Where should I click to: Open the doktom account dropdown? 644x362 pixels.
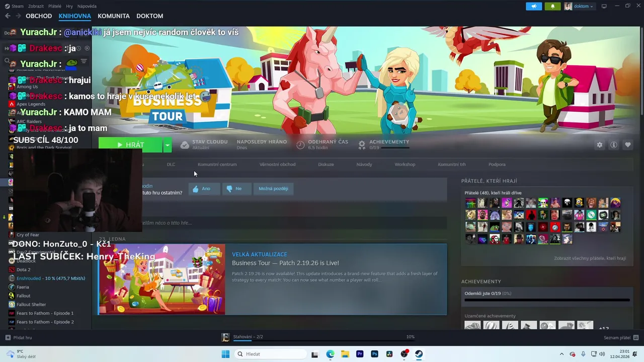pyautogui.click(x=579, y=6)
